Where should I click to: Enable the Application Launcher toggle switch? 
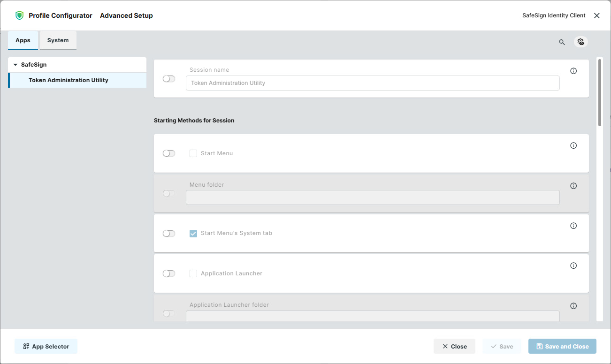click(x=169, y=273)
